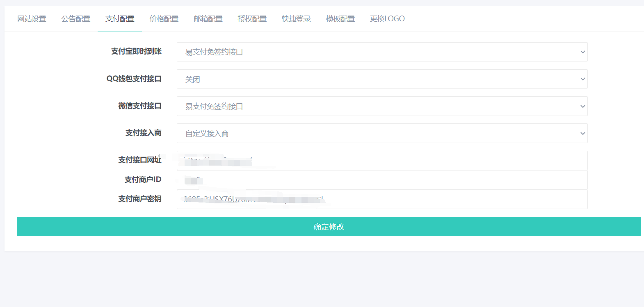The image size is (644, 307).
Task: Open the 快捷登录 tab
Action: pyautogui.click(x=296, y=19)
